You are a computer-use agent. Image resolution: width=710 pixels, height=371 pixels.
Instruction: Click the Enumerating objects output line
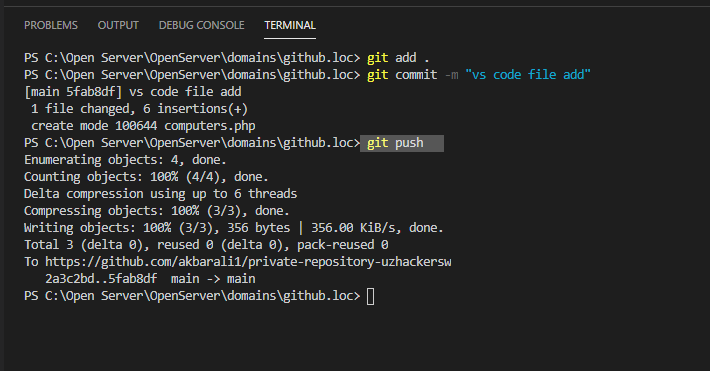[x=125, y=160]
